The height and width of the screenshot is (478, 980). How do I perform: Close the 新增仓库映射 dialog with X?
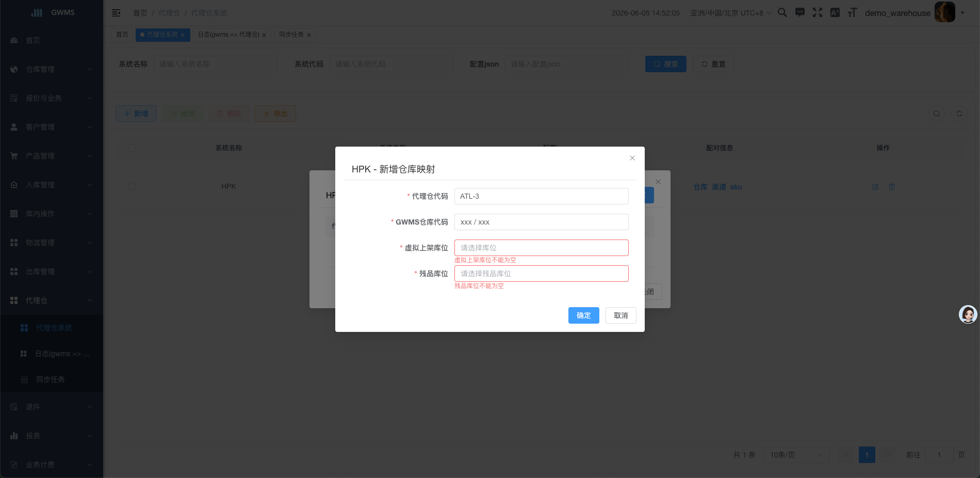(632, 158)
